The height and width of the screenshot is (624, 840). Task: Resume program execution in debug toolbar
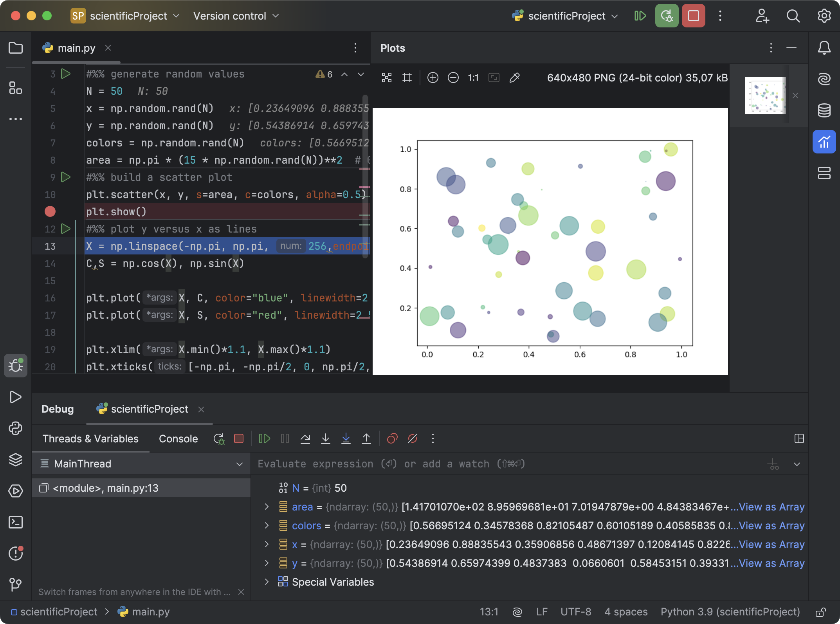pos(264,438)
